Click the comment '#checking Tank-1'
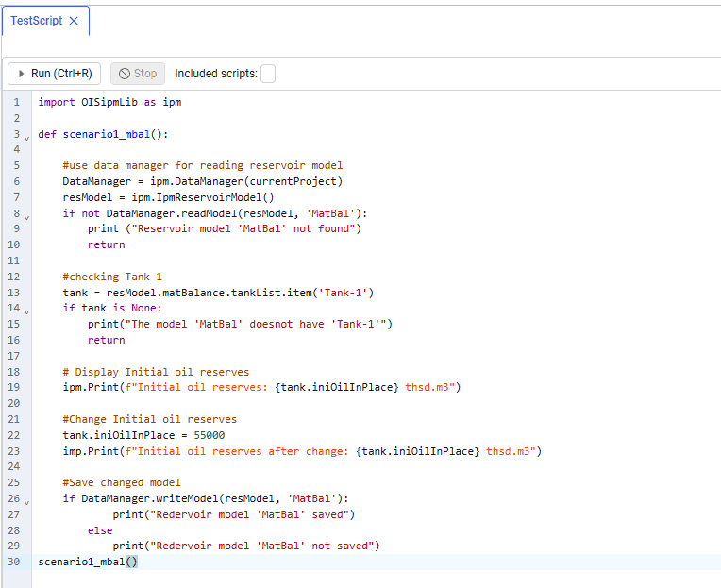The image size is (721, 588). (112, 277)
